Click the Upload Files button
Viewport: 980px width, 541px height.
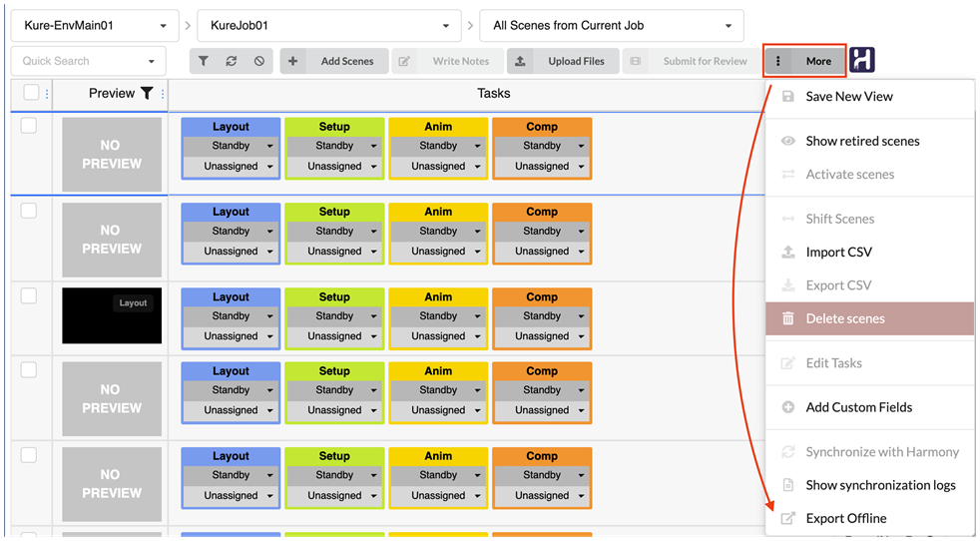[562, 61]
